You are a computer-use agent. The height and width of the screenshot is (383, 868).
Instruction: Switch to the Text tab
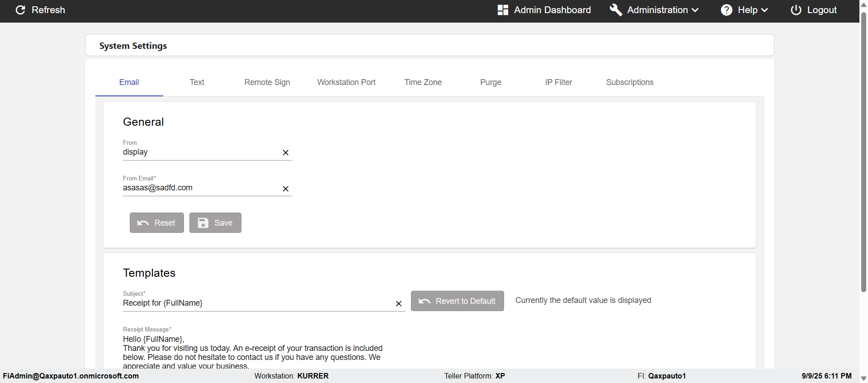tap(197, 82)
